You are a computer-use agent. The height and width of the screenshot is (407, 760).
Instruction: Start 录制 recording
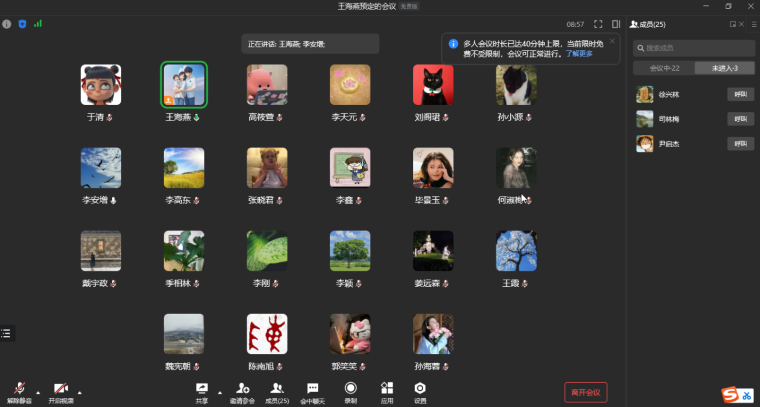350,391
